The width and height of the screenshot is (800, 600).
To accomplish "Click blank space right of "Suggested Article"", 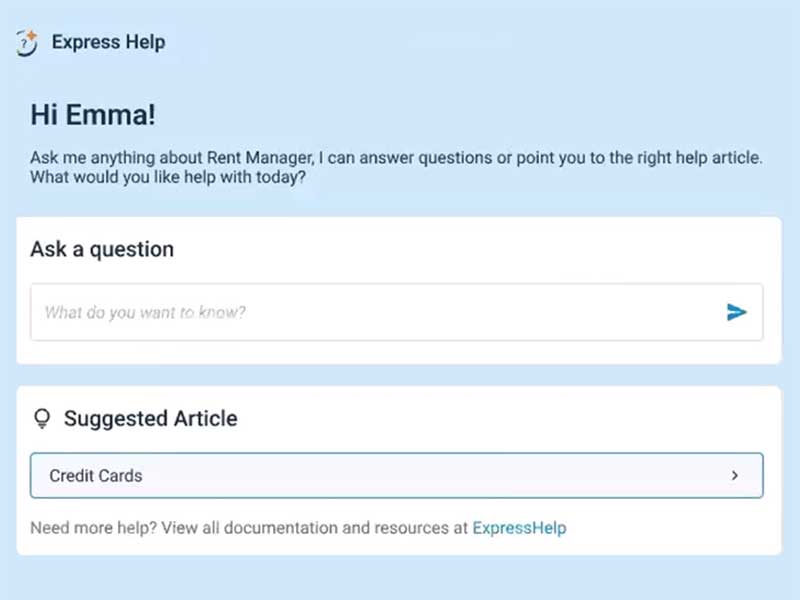I will point(500,418).
